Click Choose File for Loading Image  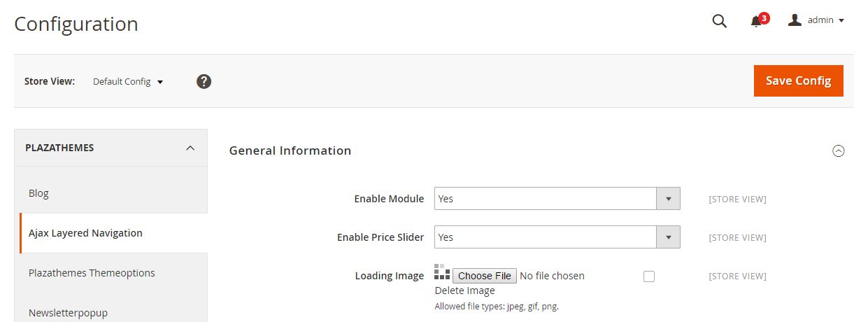pos(485,276)
